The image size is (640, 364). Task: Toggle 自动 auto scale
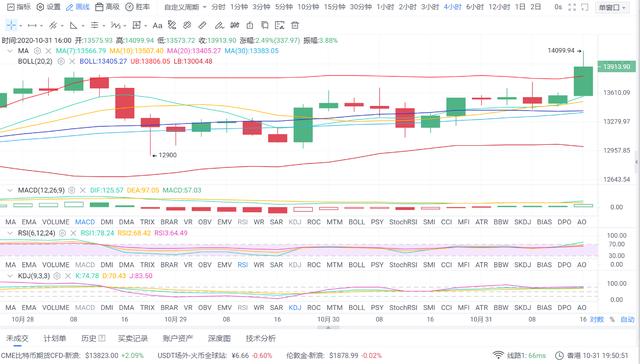pos(627,320)
